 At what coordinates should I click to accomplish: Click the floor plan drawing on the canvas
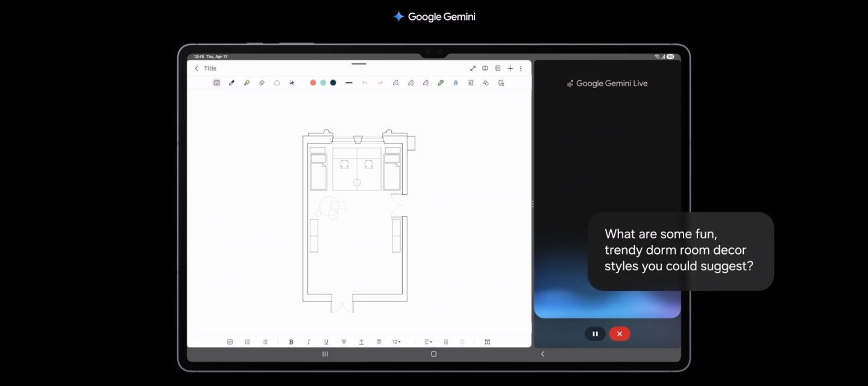[359, 221]
